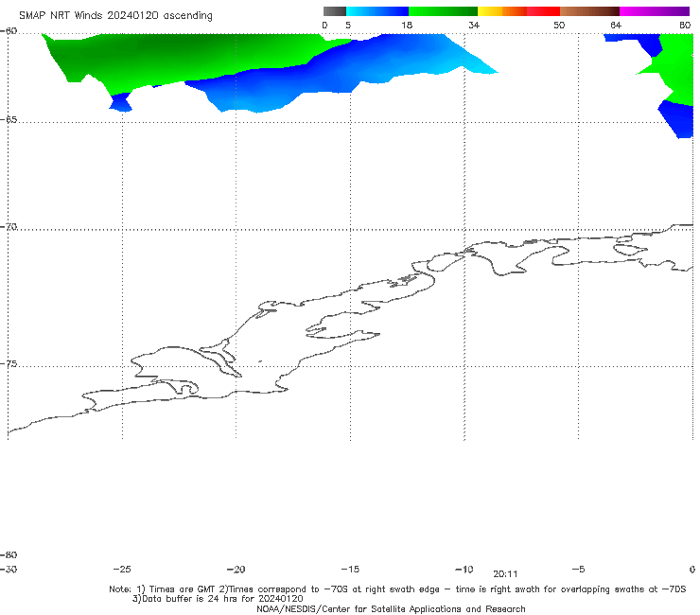Click the longitude label "-30"

(x=9, y=570)
